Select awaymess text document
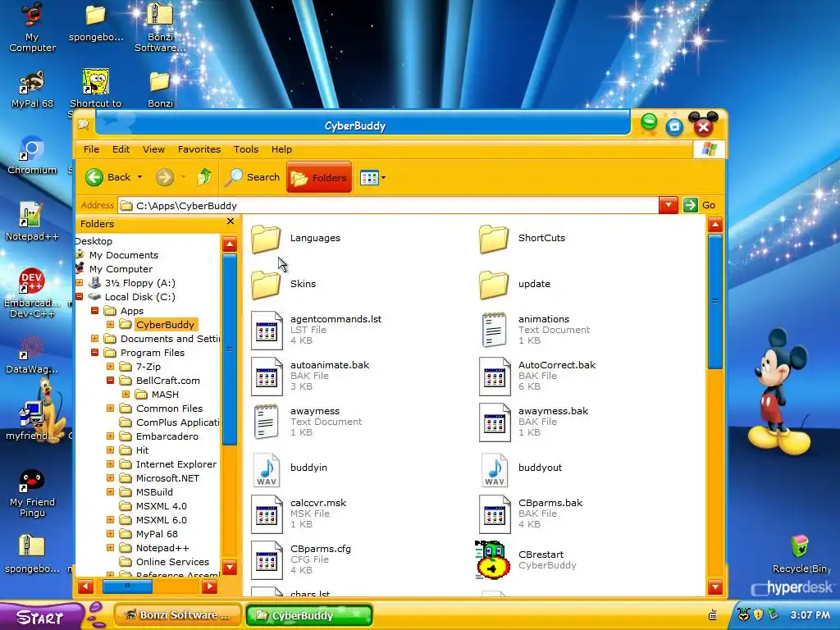Image resolution: width=840 pixels, height=630 pixels. click(307, 422)
